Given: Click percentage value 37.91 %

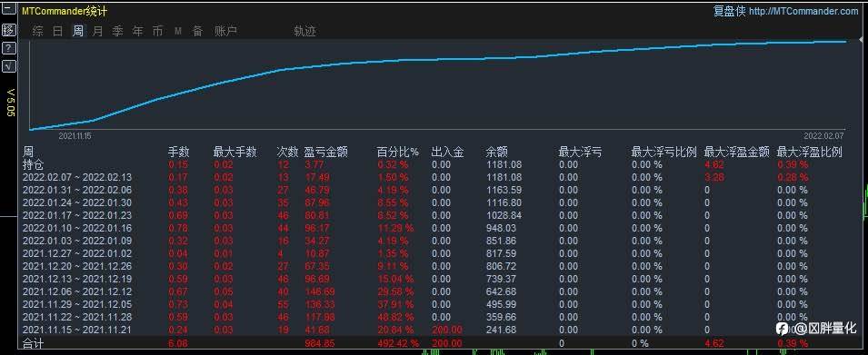Looking at the screenshot, I should click(x=395, y=305).
